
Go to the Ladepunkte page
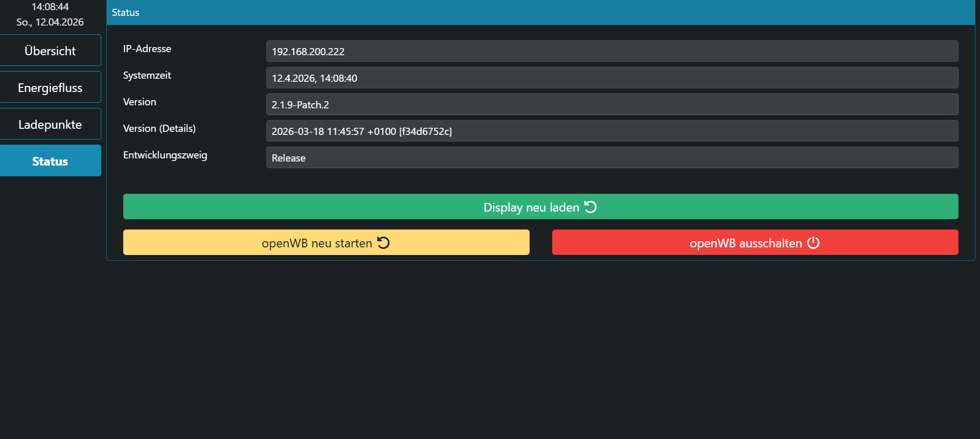tap(50, 124)
